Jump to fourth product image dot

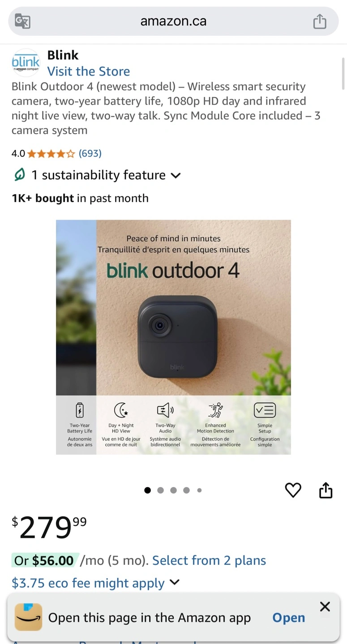pos(186,490)
